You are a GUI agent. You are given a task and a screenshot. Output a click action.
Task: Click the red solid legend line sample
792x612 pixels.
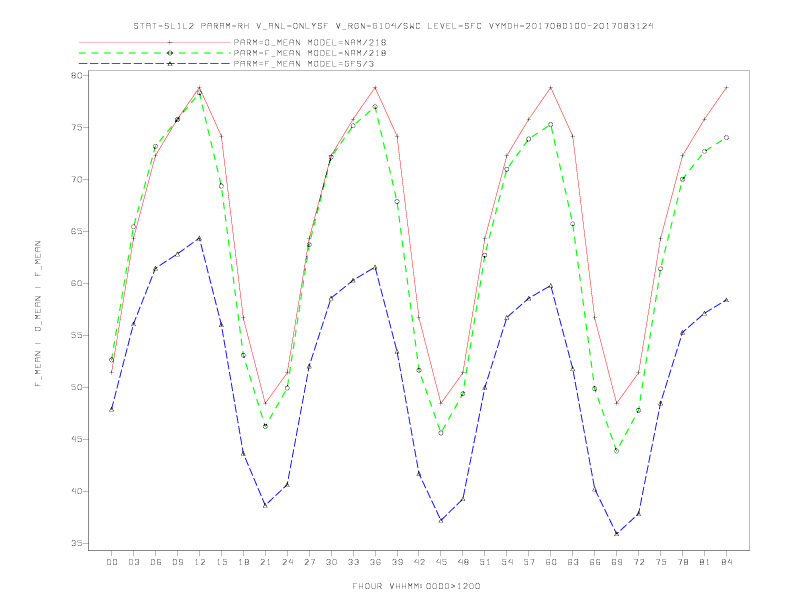point(155,42)
